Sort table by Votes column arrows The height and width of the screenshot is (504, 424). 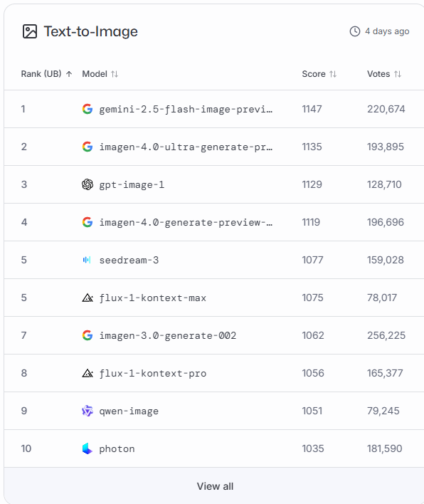pyautogui.click(x=398, y=74)
